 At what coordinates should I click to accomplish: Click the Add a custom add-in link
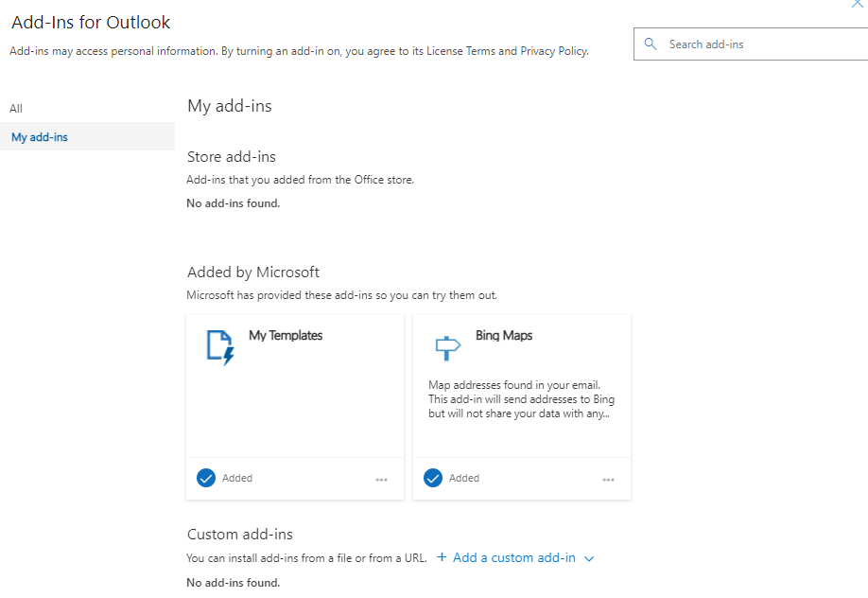(x=514, y=557)
